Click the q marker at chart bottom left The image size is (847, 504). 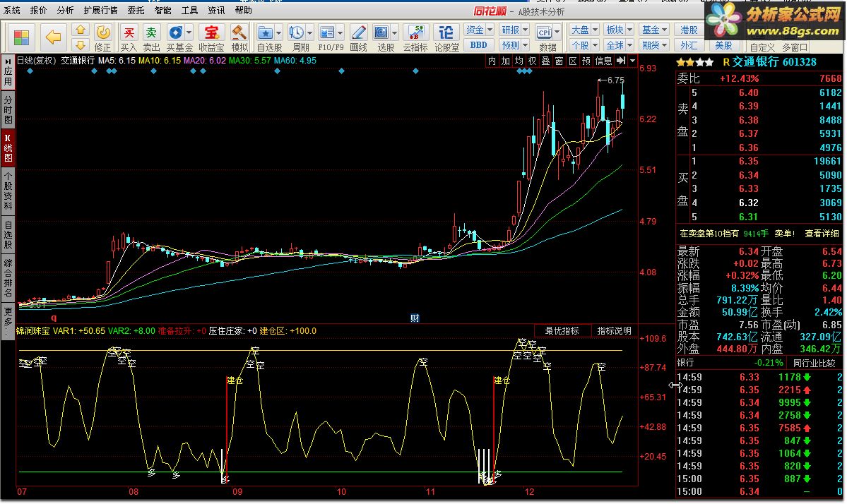pyautogui.click(x=54, y=318)
